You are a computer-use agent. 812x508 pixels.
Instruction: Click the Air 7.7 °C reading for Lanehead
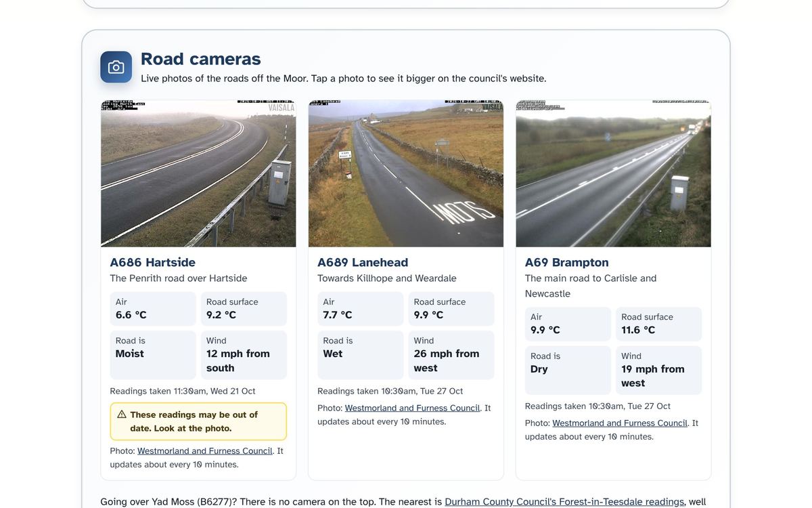click(x=361, y=309)
